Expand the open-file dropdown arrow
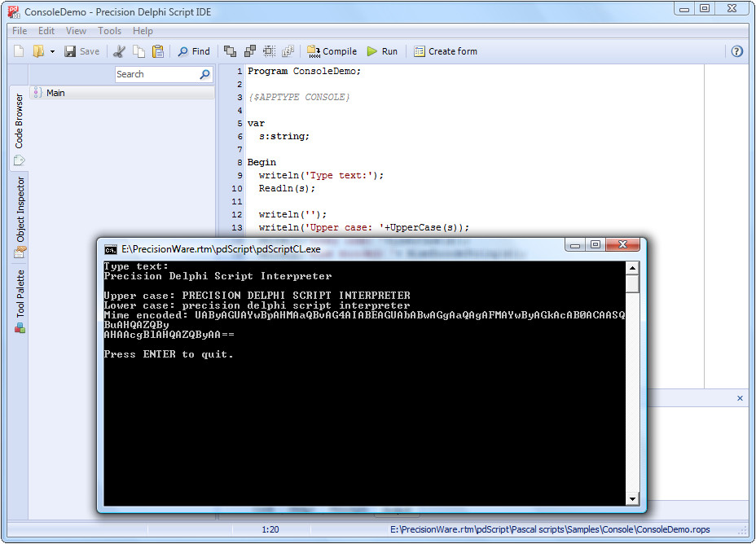 52,51
